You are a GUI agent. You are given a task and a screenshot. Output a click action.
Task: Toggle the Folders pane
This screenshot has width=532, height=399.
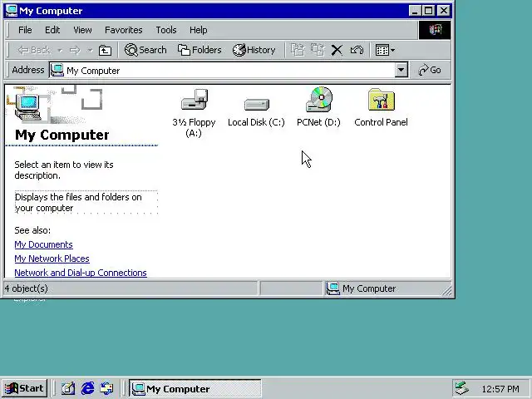pos(199,50)
